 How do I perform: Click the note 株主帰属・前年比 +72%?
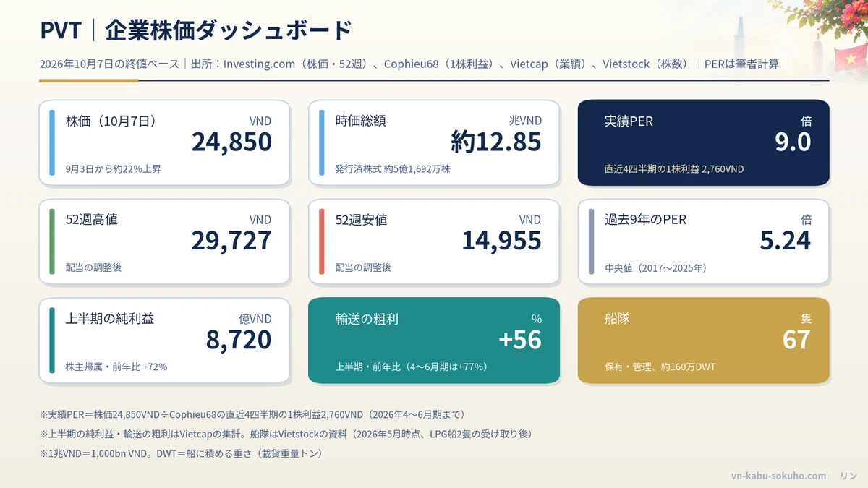(116, 367)
